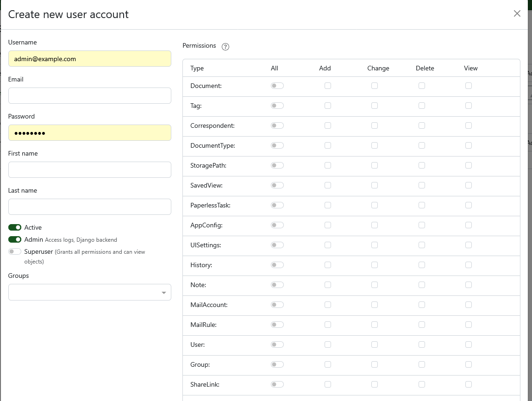532x401 pixels.
Task: Close the Create new user account dialog
Action: pyautogui.click(x=517, y=13)
